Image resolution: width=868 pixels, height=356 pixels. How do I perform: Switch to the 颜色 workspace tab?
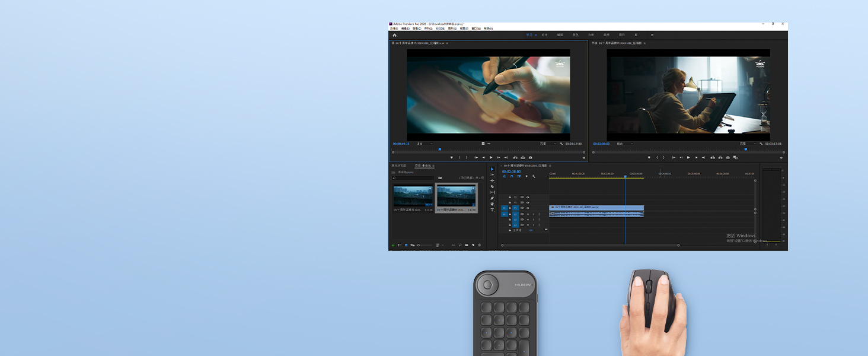point(576,34)
